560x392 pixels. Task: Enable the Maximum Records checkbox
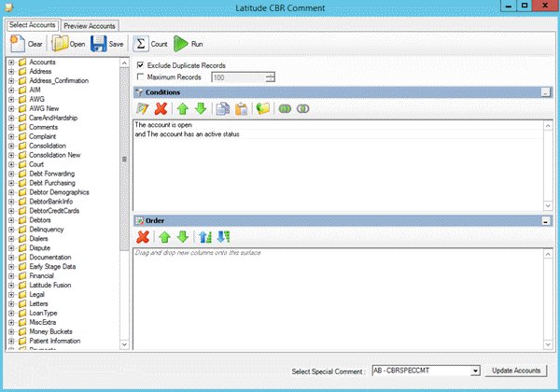tap(141, 77)
